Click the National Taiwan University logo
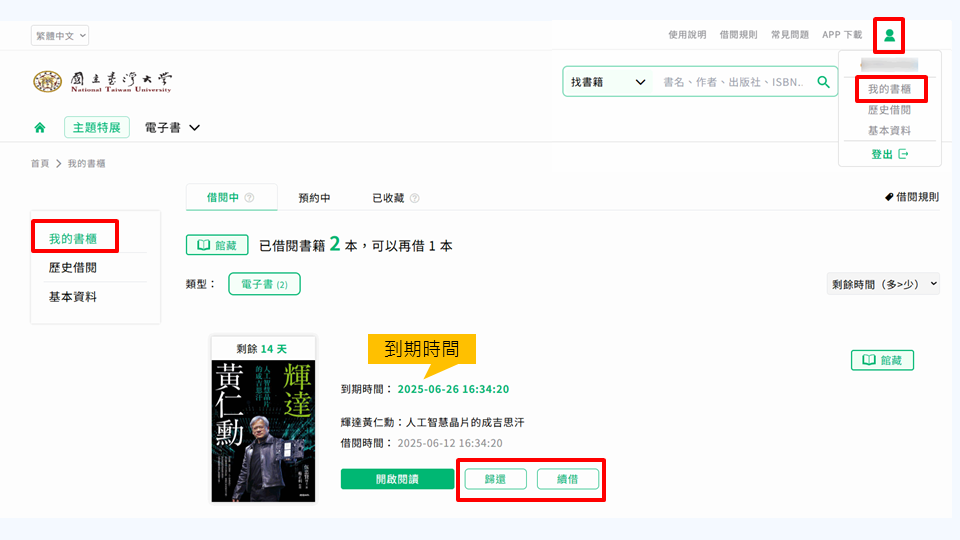The image size is (960, 540). click(x=103, y=81)
